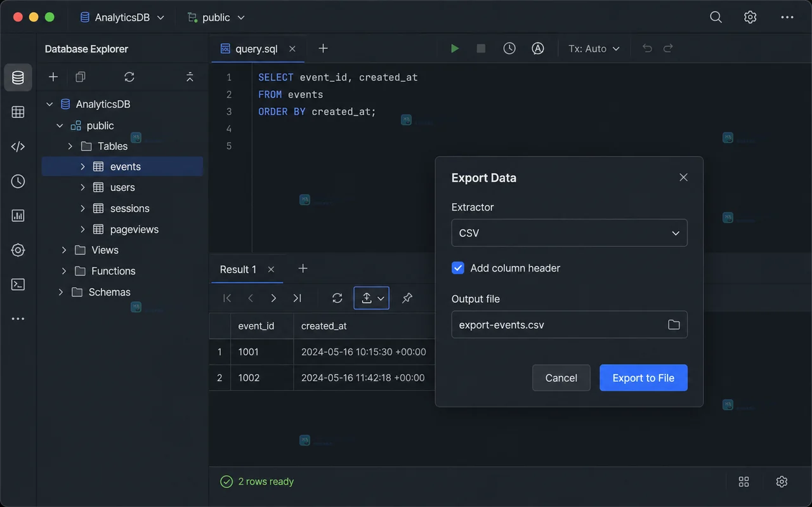Select the "2 rows ready" status text
Screen dimensions: 812x507
tap(266, 482)
